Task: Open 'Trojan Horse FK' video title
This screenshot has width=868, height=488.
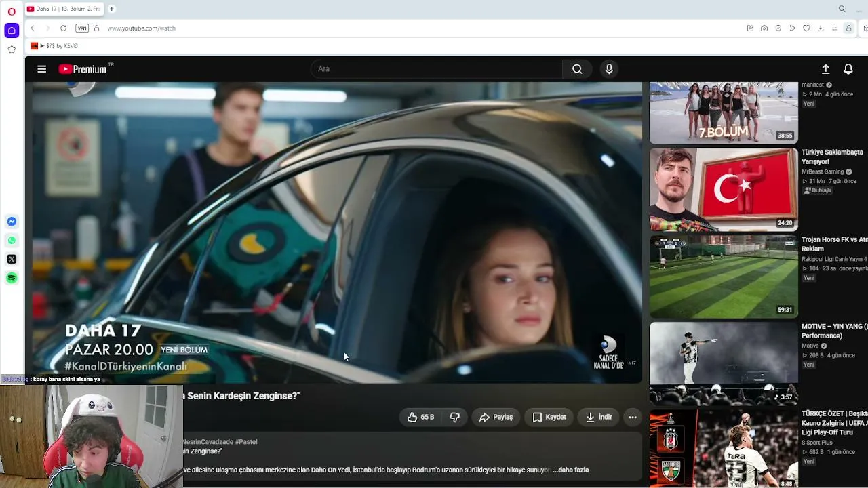Action: [834, 244]
